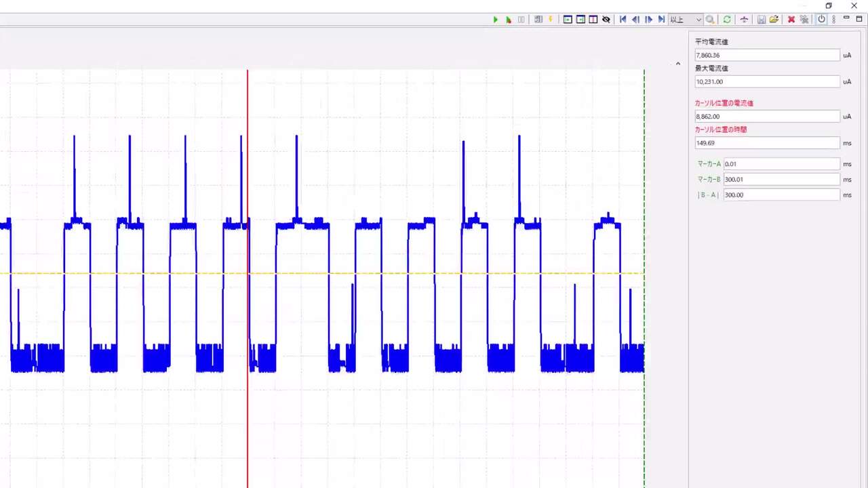
Task: Collapse the panel with the caret arrow
Action: (x=678, y=64)
